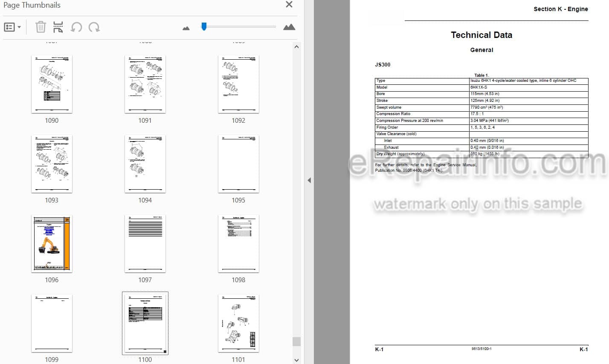Select highlighted page thumbnail 1100
The image size is (609, 364).
pyautogui.click(x=145, y=324)
